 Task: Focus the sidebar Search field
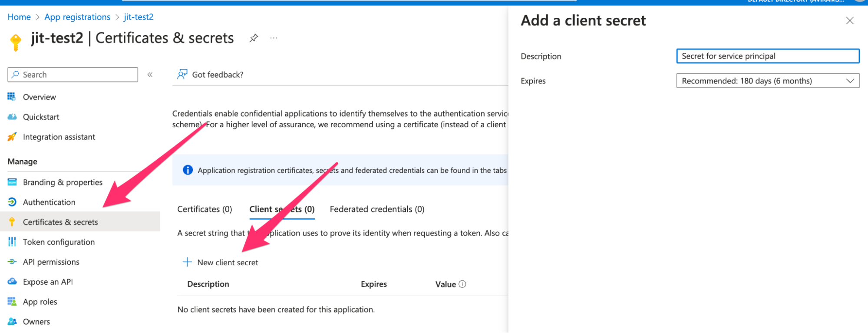(73, 75)
